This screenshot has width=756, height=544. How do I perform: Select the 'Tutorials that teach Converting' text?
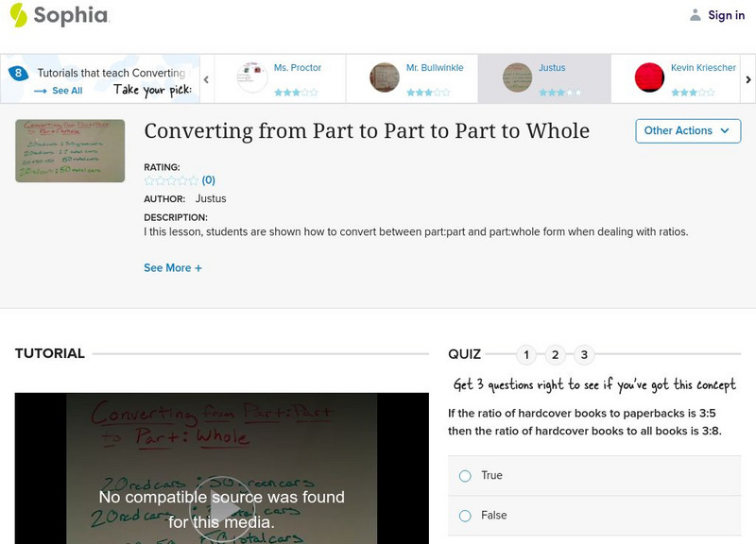(112, 73)
